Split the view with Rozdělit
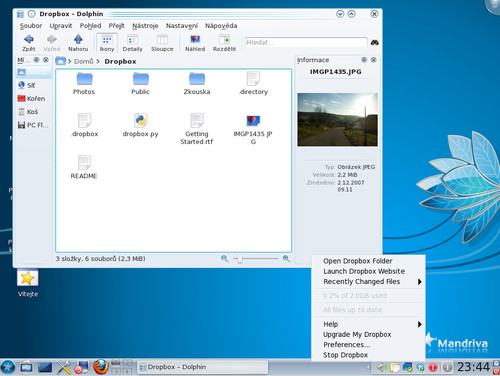The width and height of the screenshot is (500, 376). [224, 43]
